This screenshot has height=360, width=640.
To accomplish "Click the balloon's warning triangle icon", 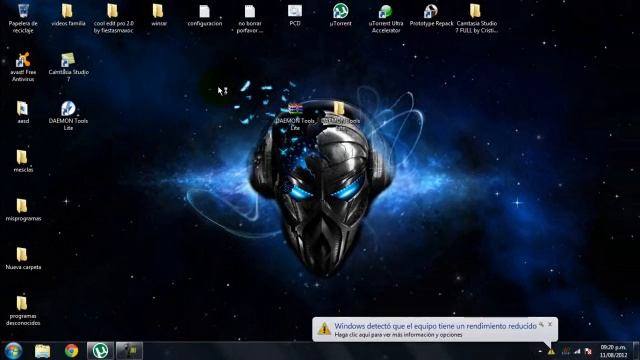I will click(324, 328).
